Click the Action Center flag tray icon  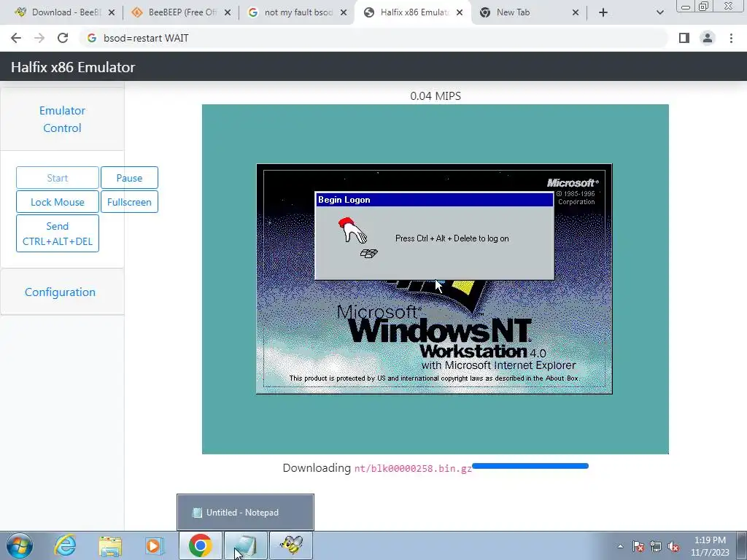point(638,546)
